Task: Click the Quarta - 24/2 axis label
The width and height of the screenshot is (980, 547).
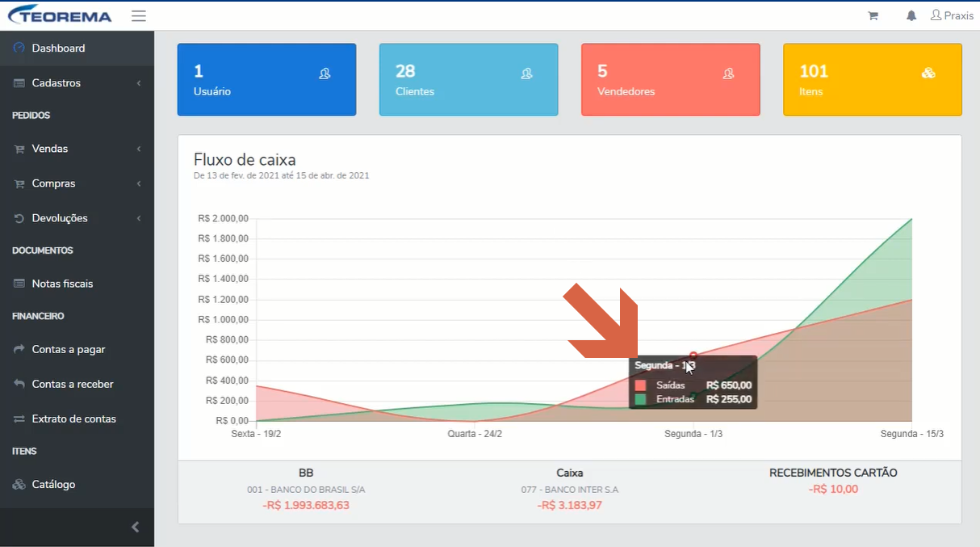Action: point(475,434)
